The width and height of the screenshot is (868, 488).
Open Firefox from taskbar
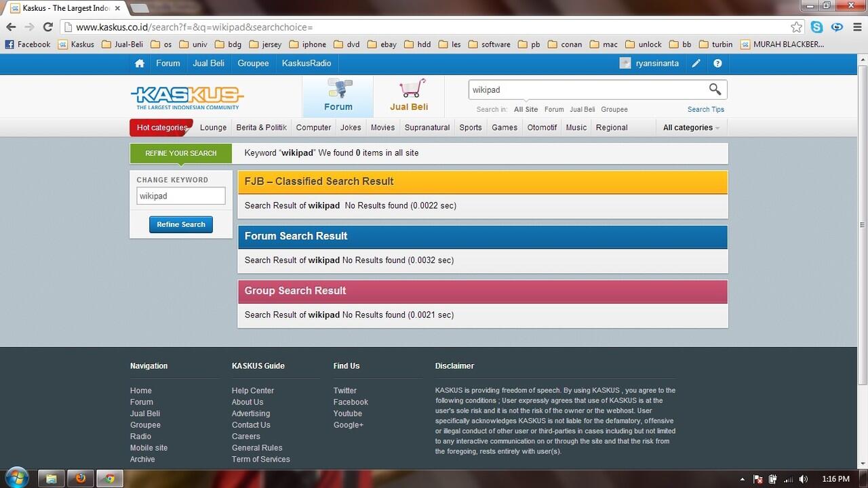click(x=81, y=479)
